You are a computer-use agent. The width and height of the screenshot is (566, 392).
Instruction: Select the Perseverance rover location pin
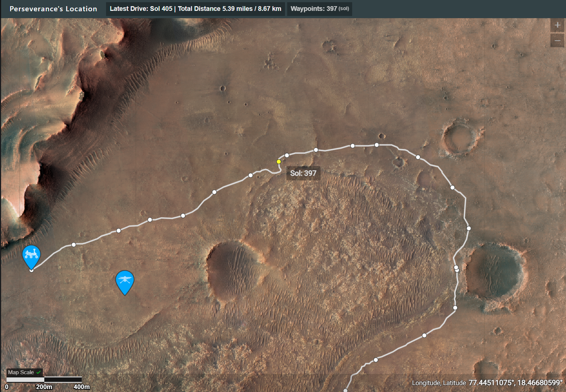pos(31,257)
